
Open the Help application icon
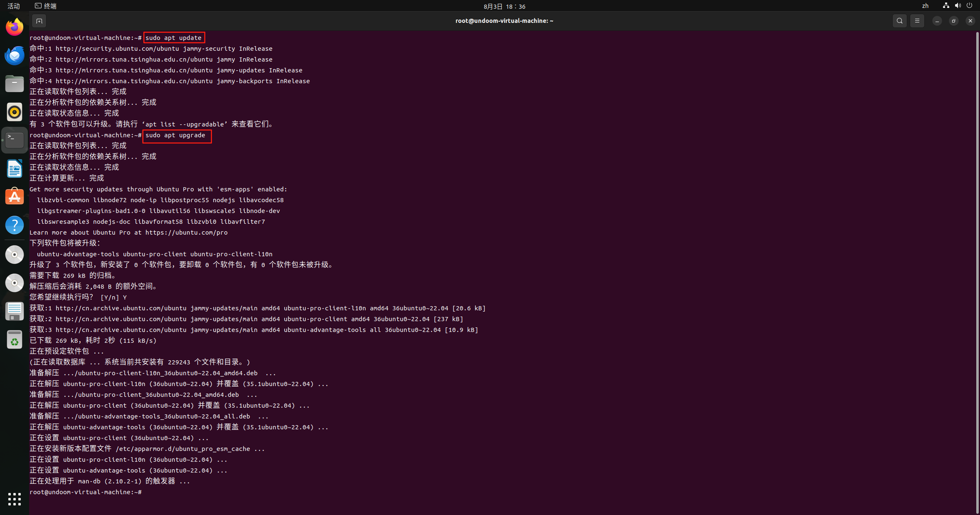(15, 225)
